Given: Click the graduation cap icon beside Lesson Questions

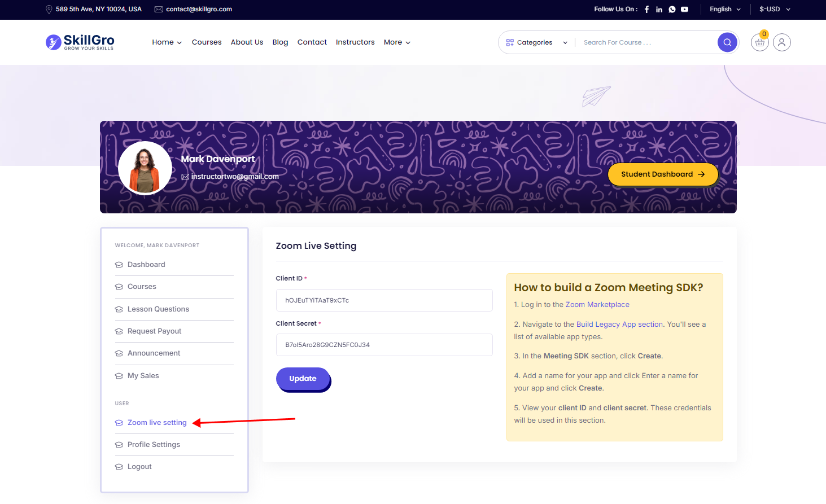Looking at the screenshot, I should tap(119, 309).
